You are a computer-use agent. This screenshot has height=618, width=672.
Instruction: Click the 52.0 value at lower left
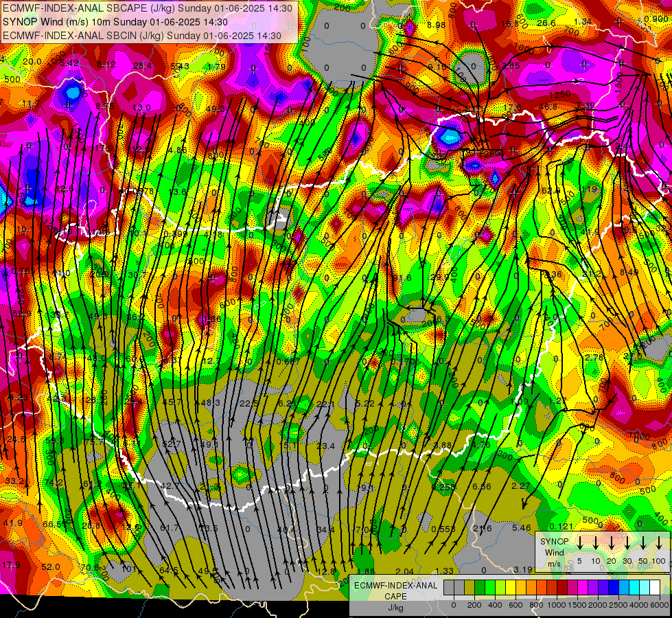click(51, 567)
